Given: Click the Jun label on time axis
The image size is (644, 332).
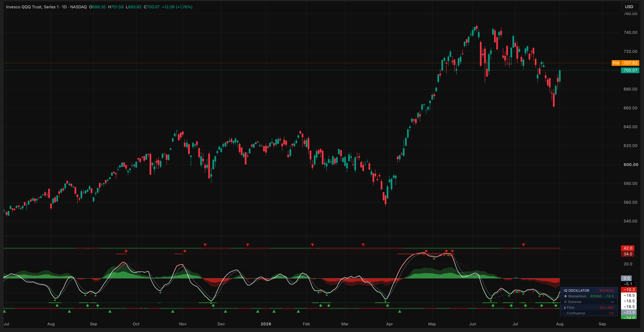Looking at the screenshot, I should (473, 324).
